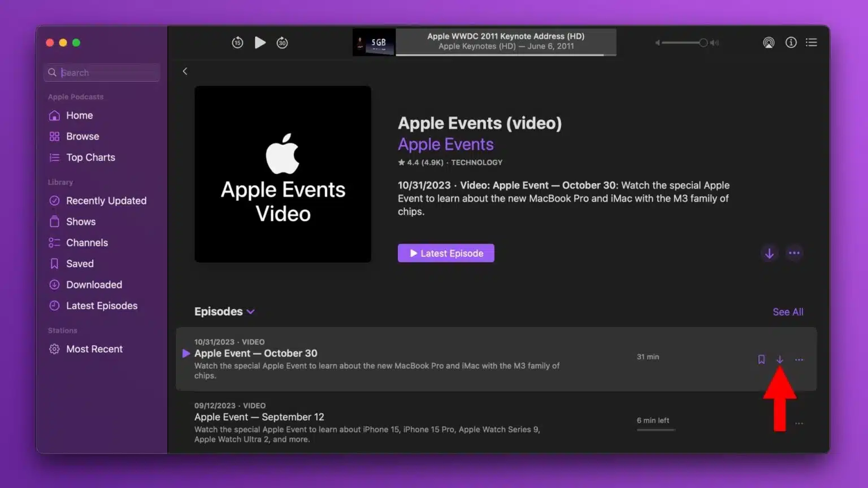868x488 pixels.
Task: Open Apple Event — September 12 title
Action: click(259, 417)
